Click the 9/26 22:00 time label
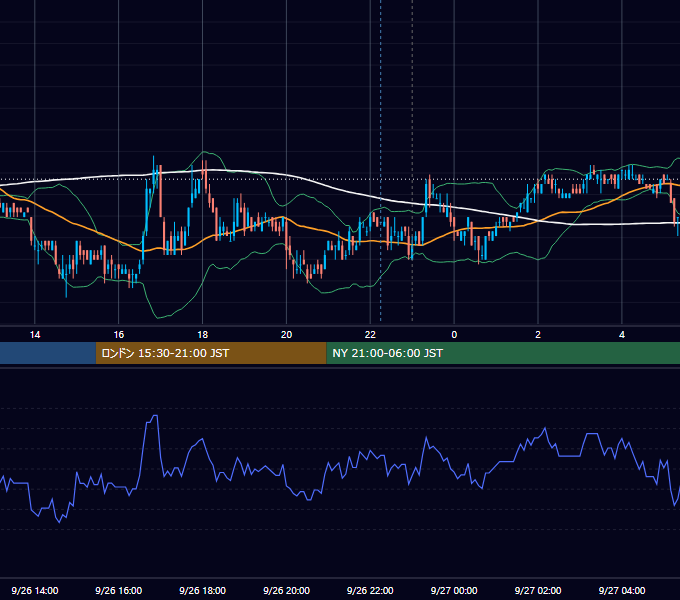680x600 pixels. coord(370,590)
